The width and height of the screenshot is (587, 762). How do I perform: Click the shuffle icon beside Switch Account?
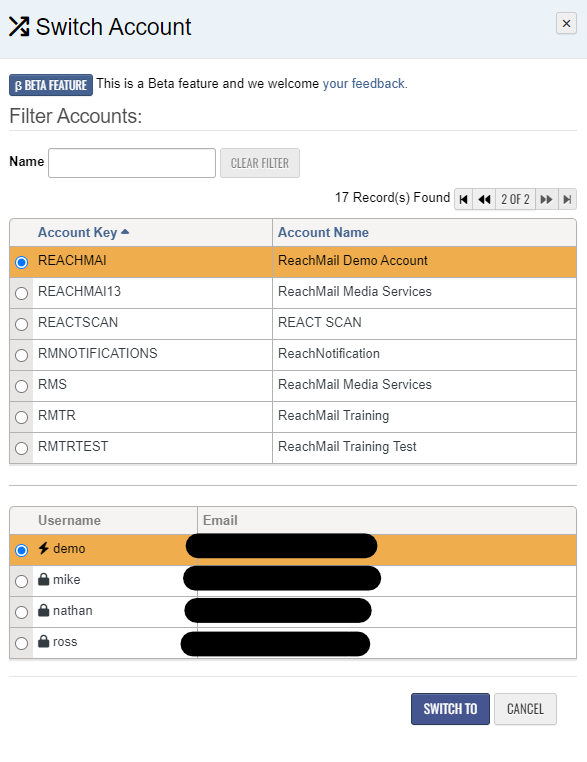pos(19,27)
